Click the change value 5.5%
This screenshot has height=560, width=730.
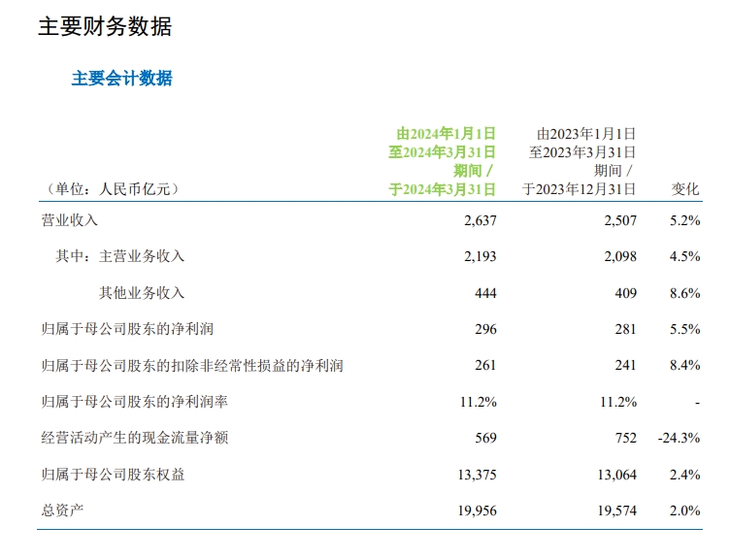pyautogui.click(x=685, y=329)
